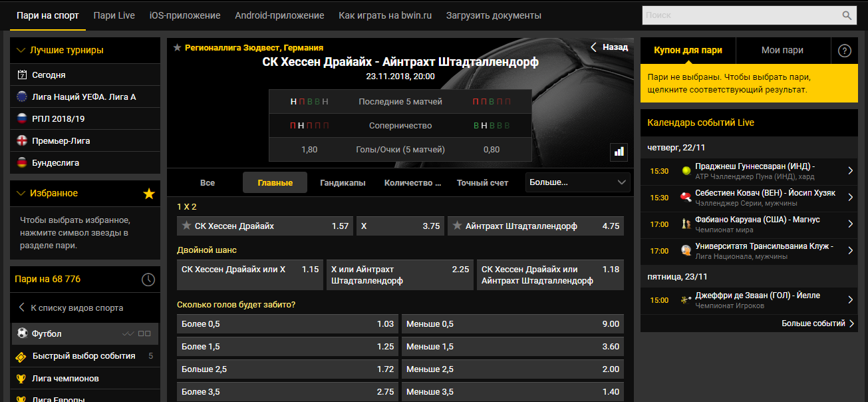Viewport: 868px width, 402px height.
Task: Toggle the view icons in the Футбол row
Action: (137, 333)
